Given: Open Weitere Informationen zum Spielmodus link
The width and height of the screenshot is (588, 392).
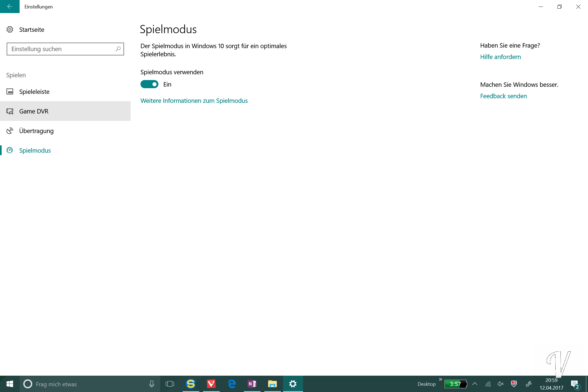Looking at the screenshot, I should [x=194, y=101].
